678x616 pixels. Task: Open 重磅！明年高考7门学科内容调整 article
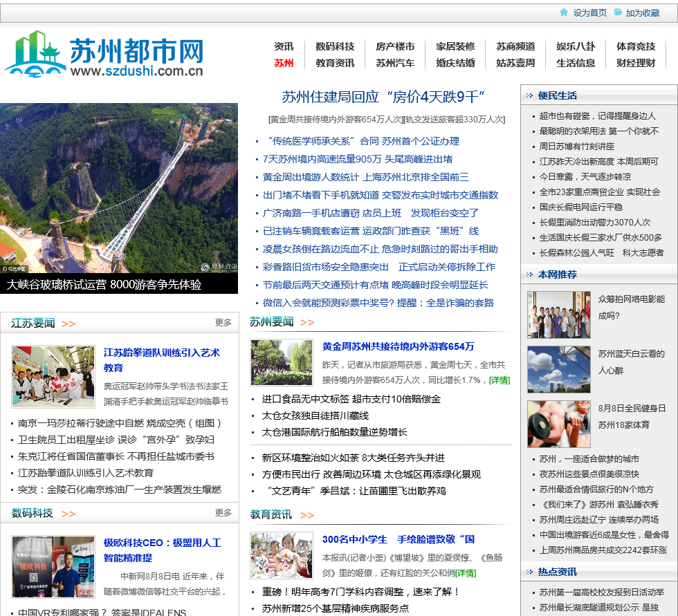click(360, 592)
